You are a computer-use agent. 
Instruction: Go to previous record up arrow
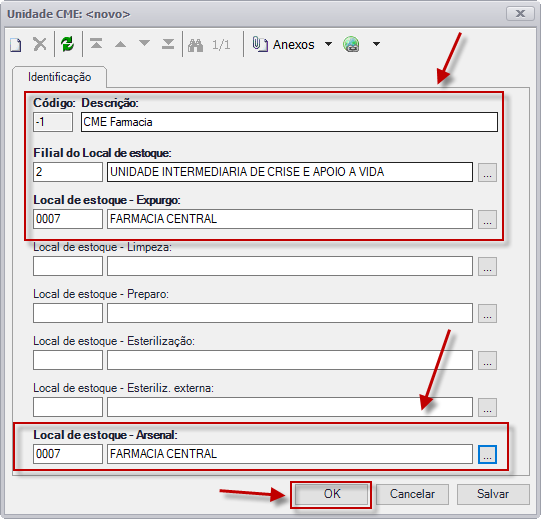point(120,44)
